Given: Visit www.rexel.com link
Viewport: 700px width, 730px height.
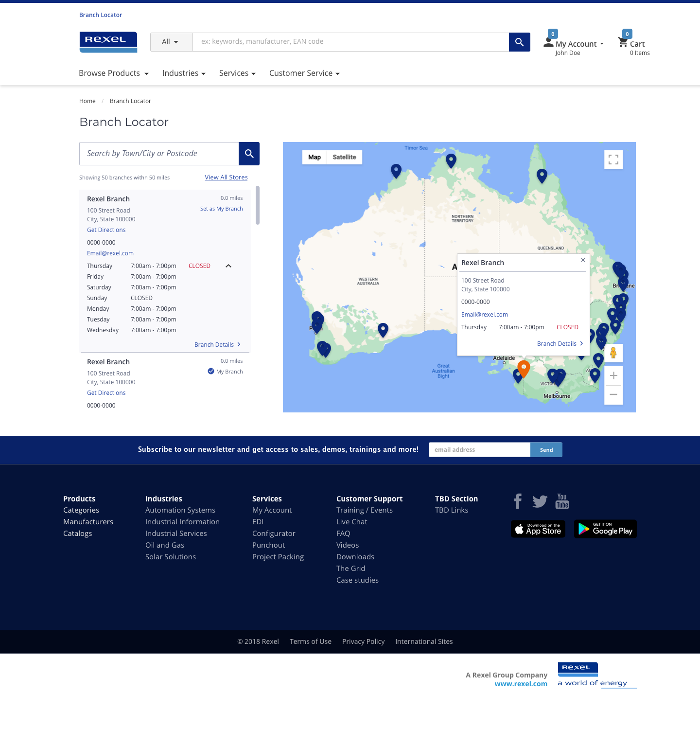Looking at the screenshot, I should pos(521,684).
